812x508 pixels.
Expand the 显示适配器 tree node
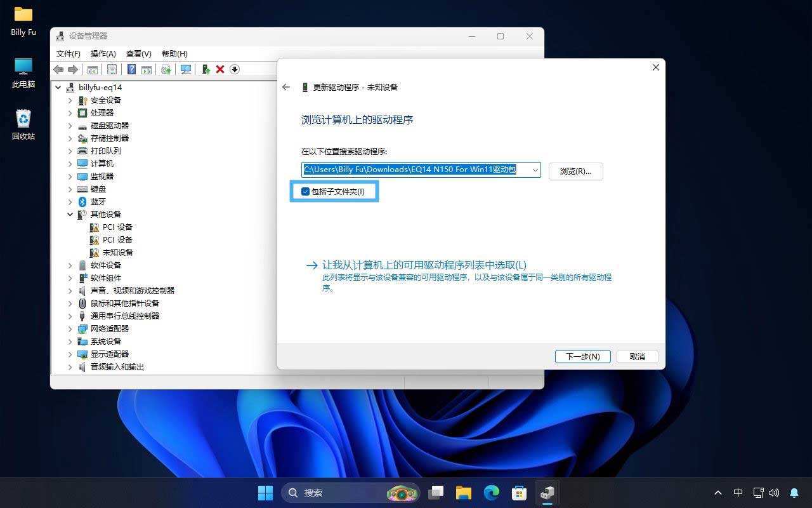[x=70, y=354]
